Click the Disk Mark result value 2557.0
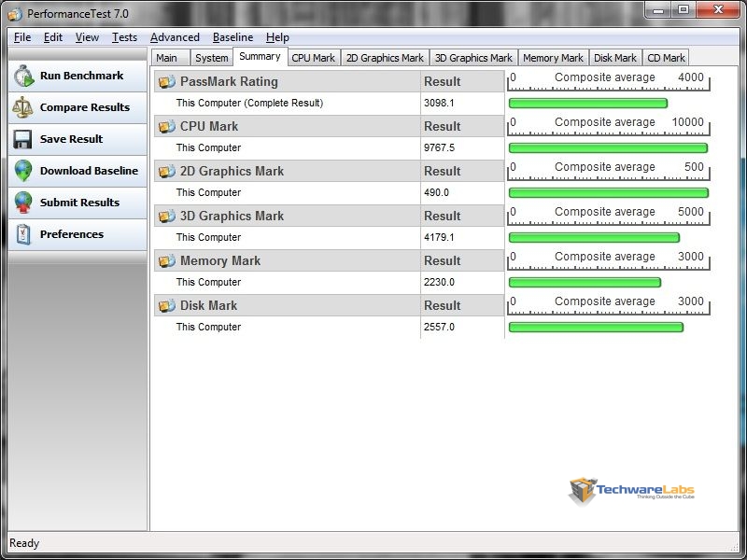Screen dimensions: 747x560 tap(439, 327)
